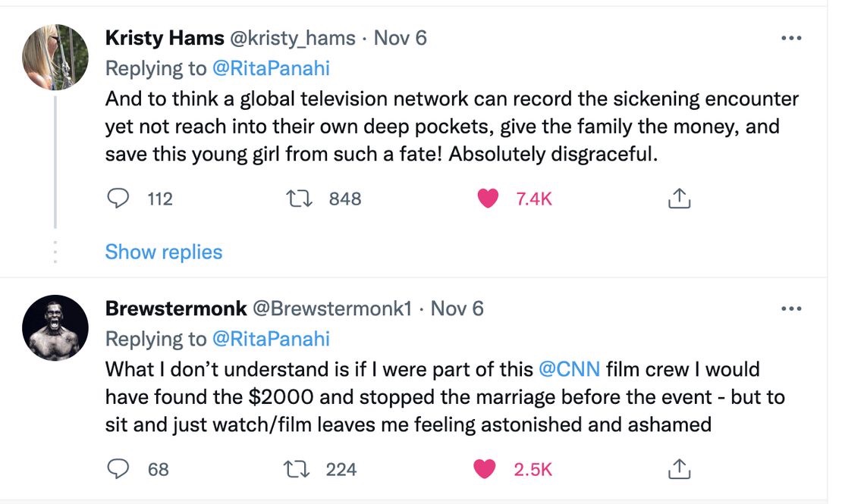Reply to Kristy Hams' tweet
Image resolution: width=842 pixels, height=504 pixels.
click(118, 199)
